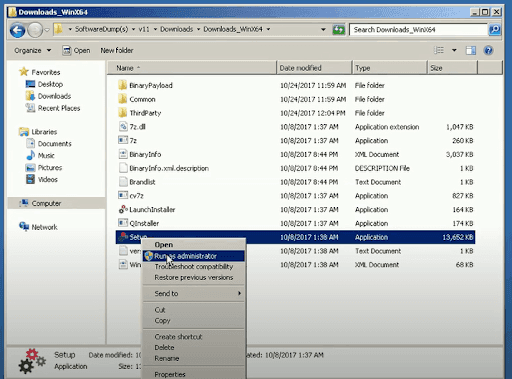Toggle the preview pane icon

(471, 50)
